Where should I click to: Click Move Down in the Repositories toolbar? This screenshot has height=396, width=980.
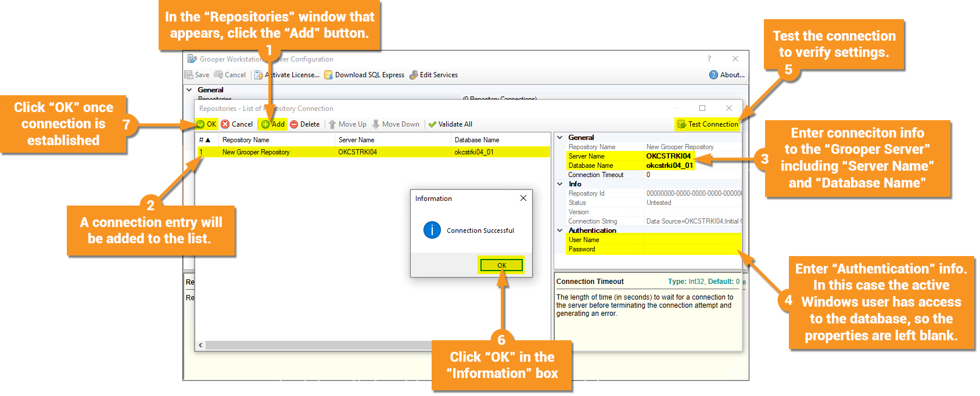[x=396, y=124]
